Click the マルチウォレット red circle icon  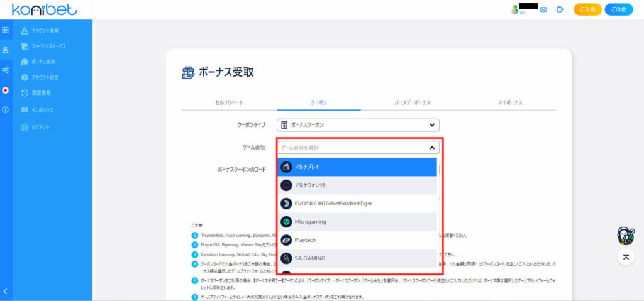[x=286, y=185]
